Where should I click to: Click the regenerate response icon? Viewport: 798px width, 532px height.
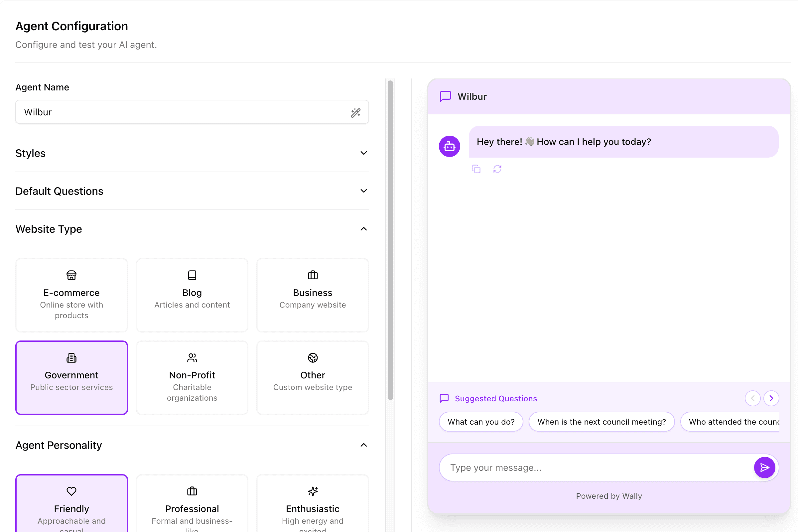coord(497,169)
